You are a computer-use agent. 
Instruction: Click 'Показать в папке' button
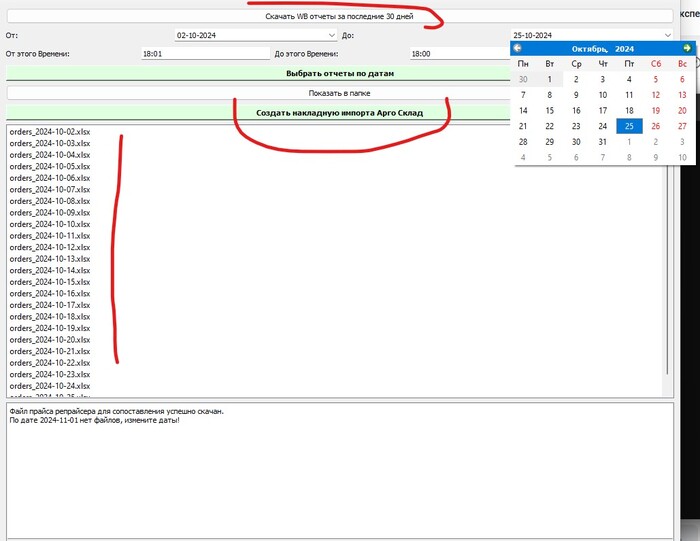tap(339, 93)
